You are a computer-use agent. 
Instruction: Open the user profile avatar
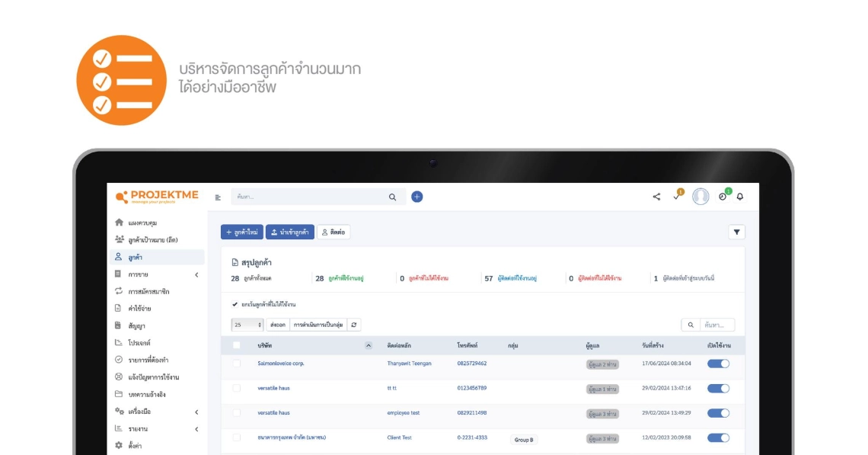pyautogui.click(x=700, y=197)
